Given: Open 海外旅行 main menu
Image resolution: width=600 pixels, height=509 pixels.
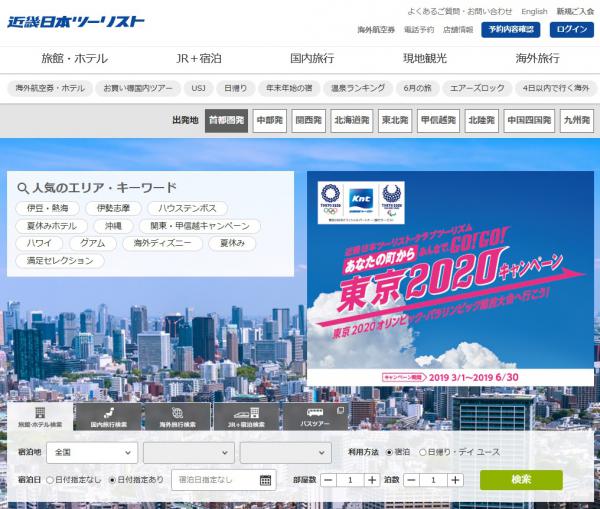Looking at the screenshot, I should click(538, 59).
